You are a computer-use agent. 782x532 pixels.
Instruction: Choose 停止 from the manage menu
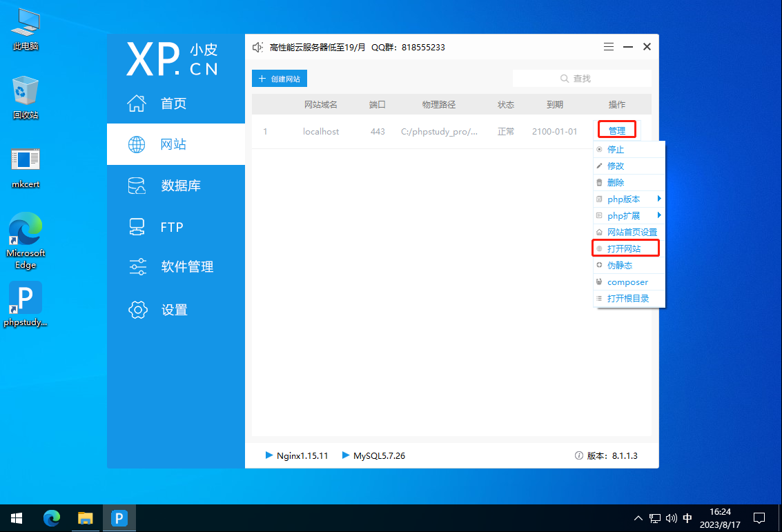tap(629, 149)
